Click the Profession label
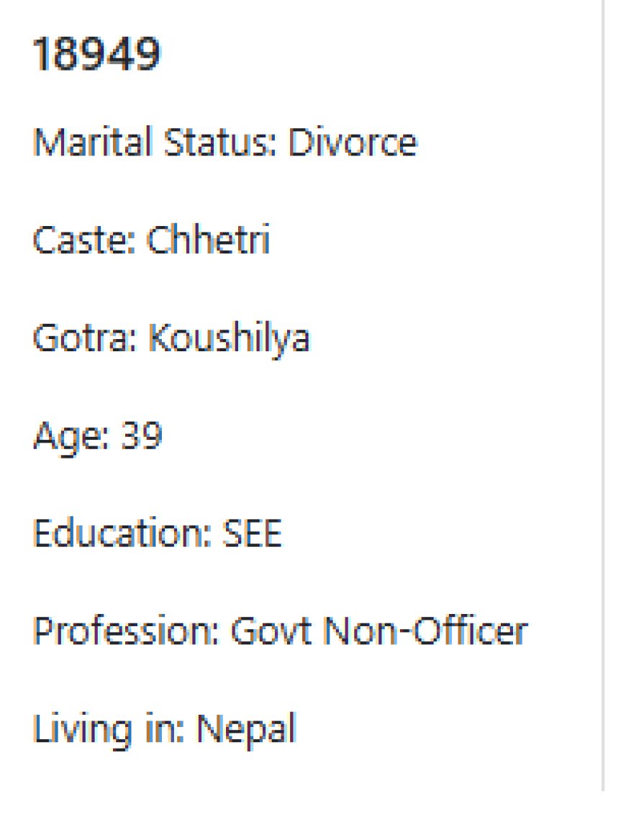This screenshot has height=840, width=626. pos(127,631)
